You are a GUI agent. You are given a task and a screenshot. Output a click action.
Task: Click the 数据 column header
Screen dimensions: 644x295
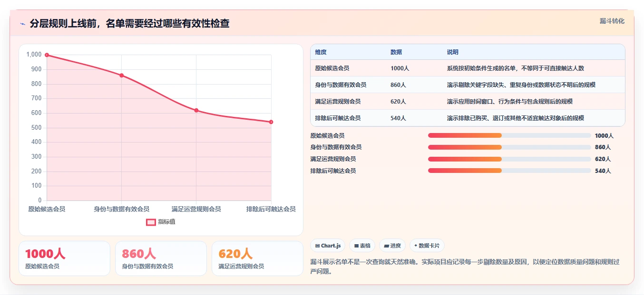click(x=396, y=52)
